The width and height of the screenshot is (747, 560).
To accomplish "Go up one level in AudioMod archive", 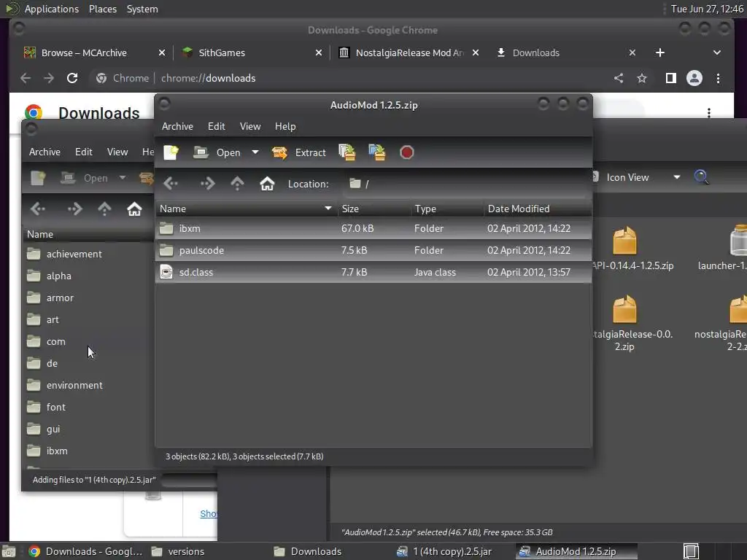I will pos(237,183).
